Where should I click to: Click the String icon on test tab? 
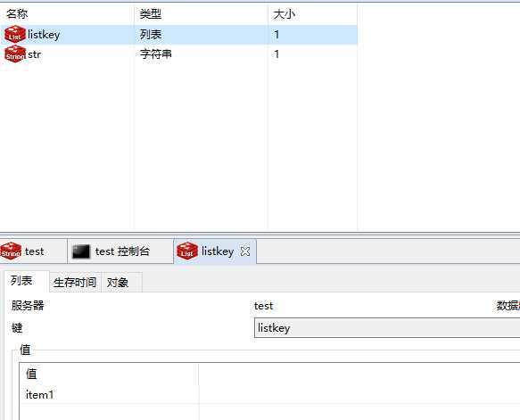11,251
